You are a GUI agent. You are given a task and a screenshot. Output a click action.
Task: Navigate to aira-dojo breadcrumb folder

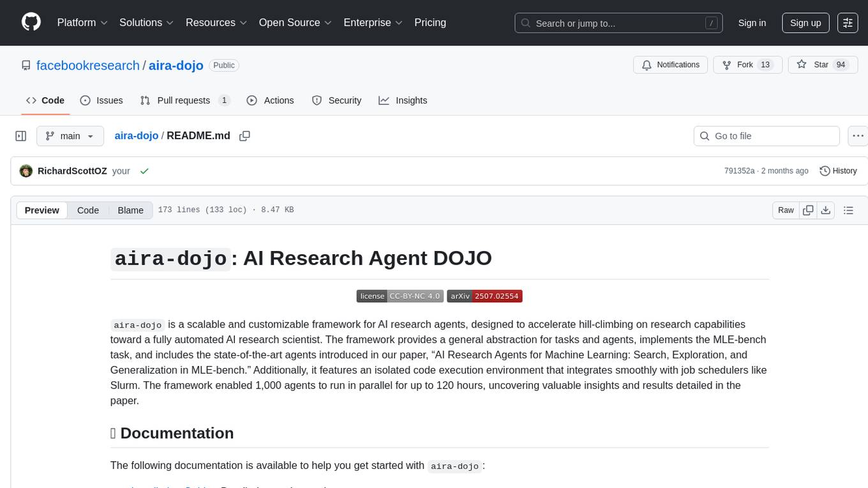point(137,135)
